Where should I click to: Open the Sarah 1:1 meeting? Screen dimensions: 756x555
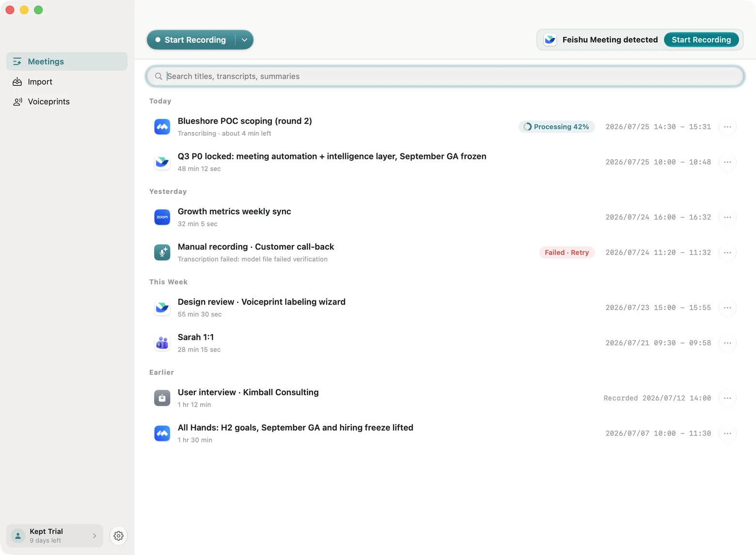[445, 343]
